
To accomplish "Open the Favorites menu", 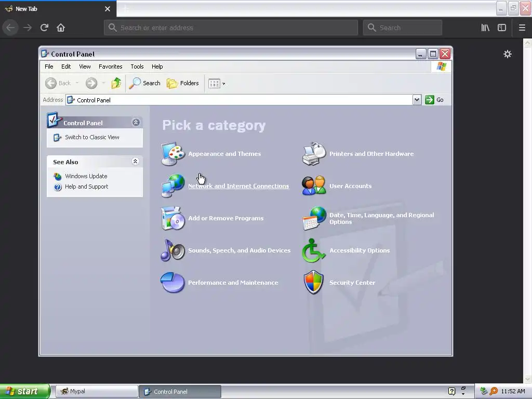I will pos(110,66).
